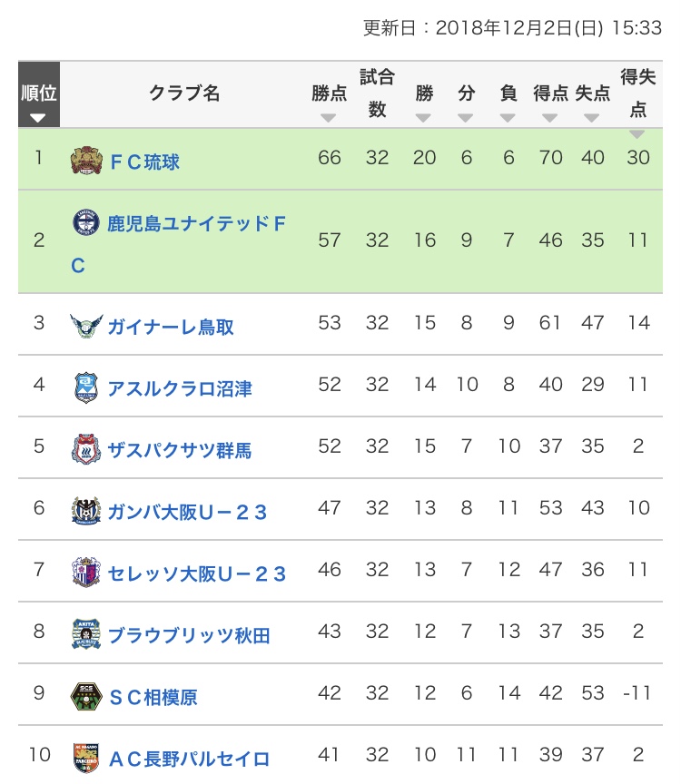This screenshot has width=681, height=784.
Task: Click the アスルクラロ沼津 club crest
Action: click(85, 387)
